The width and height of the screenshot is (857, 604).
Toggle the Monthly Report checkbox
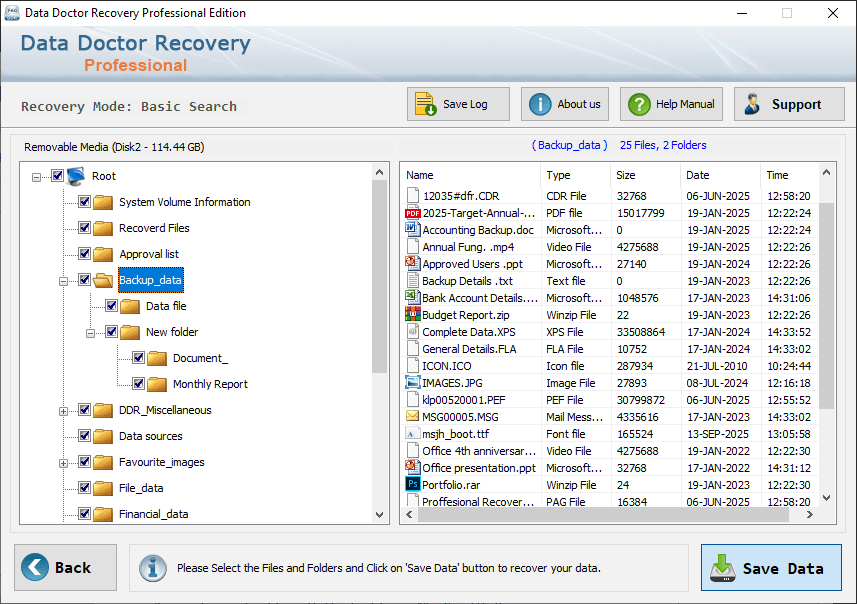(138, 384)
